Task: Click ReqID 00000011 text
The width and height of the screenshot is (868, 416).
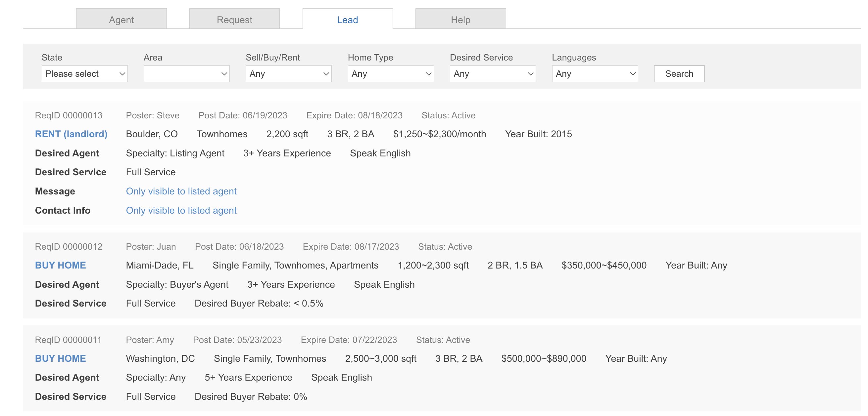Action: pos(68,340)
